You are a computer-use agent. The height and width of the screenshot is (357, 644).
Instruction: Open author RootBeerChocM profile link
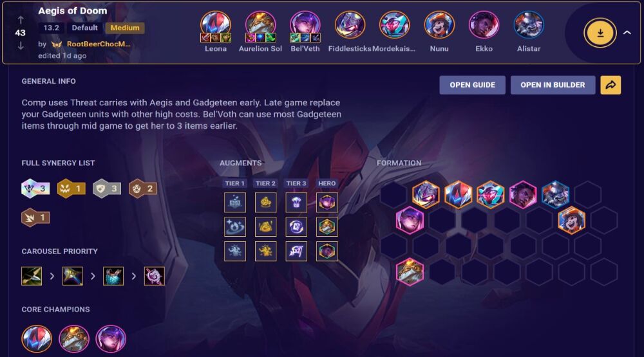[99, 44]
